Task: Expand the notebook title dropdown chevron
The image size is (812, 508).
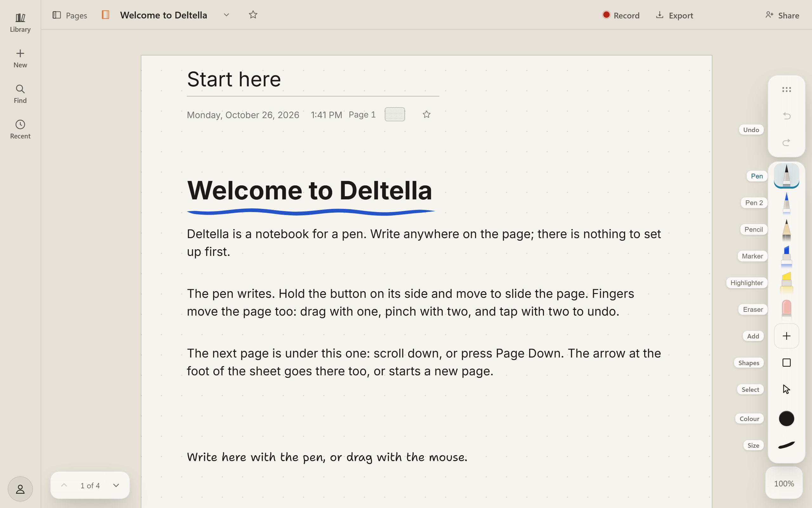Action: point(226,15)
